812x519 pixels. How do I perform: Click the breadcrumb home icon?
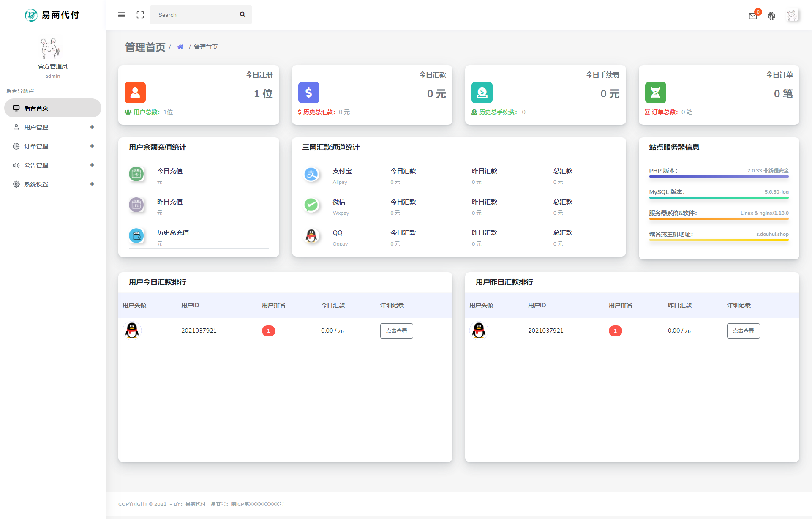click(x=180, y=47)
